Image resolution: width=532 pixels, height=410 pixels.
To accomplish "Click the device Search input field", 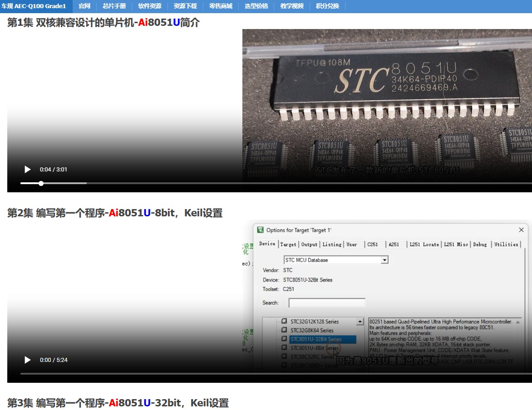I will tap(327, 303).
